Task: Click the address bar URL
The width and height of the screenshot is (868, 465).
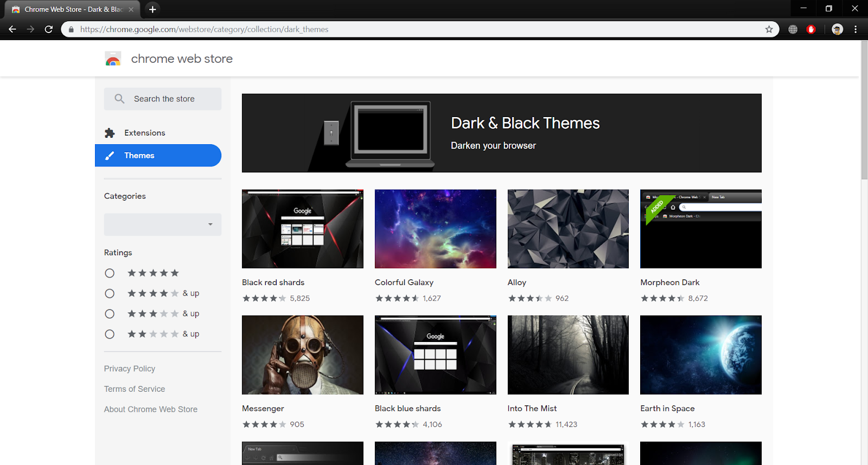Action: tap(204, 29)
